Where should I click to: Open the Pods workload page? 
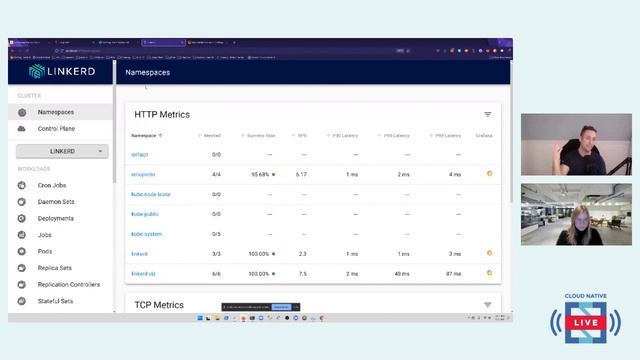pyautogui.click(x=45, y=251)
